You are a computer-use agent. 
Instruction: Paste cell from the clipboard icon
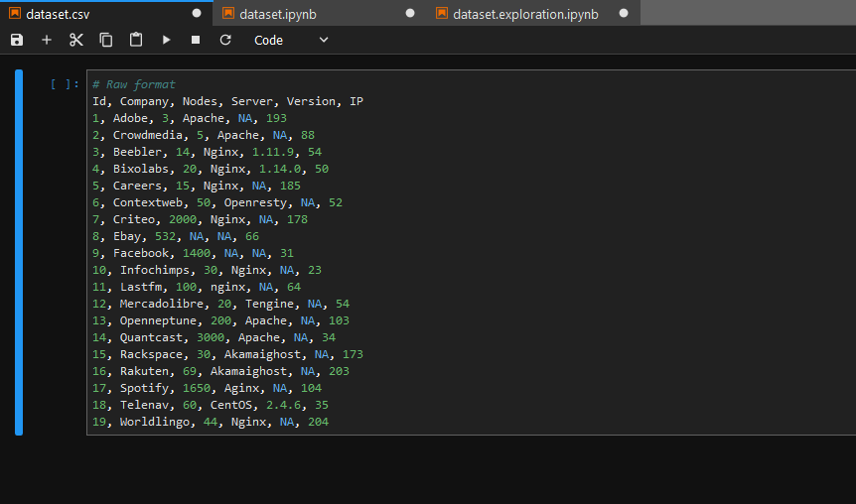pyautogui.click(x=136, y=40)
